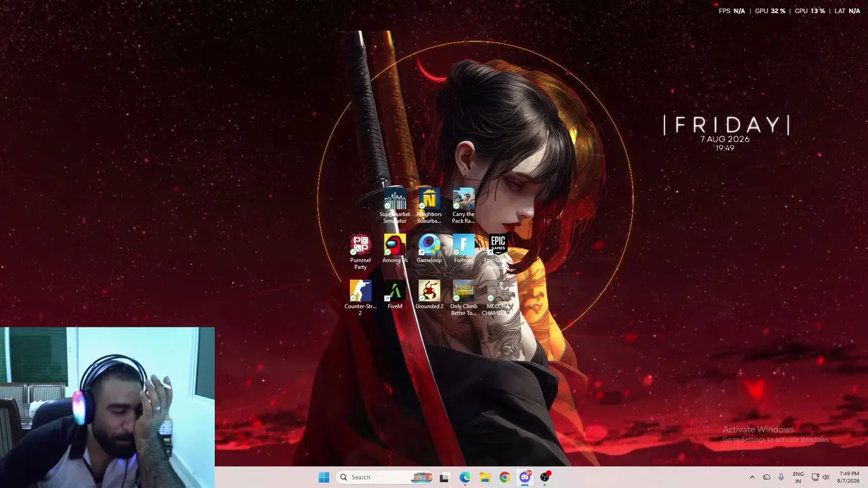The image size is (868, 488).
Task: Select the Fortnite desktop icon
Action: (464, 249)
